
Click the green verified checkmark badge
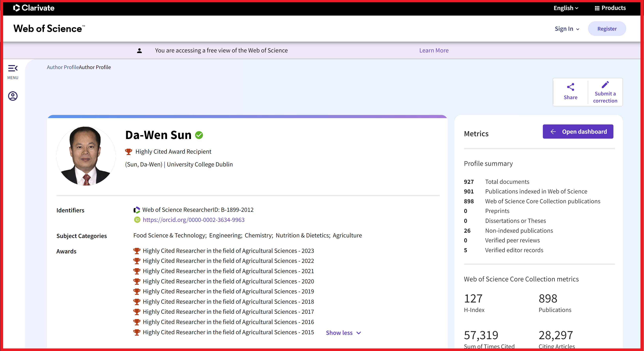tap(199, 135)
